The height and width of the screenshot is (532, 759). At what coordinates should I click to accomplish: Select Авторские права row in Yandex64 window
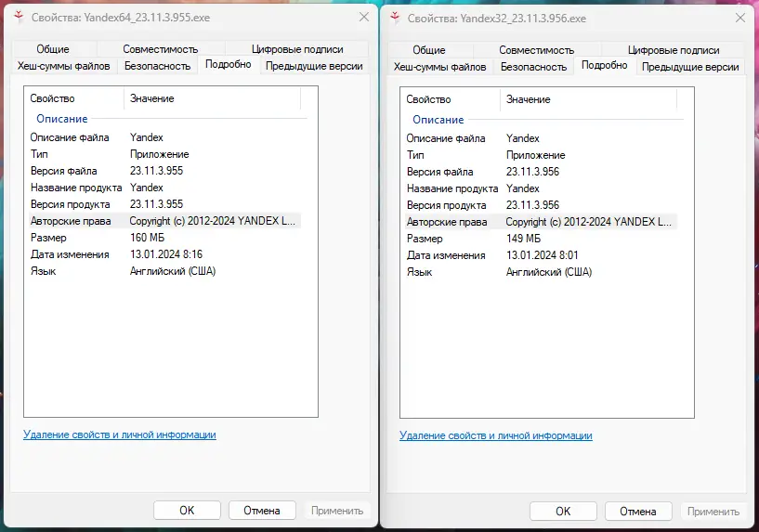coord(70,221)
